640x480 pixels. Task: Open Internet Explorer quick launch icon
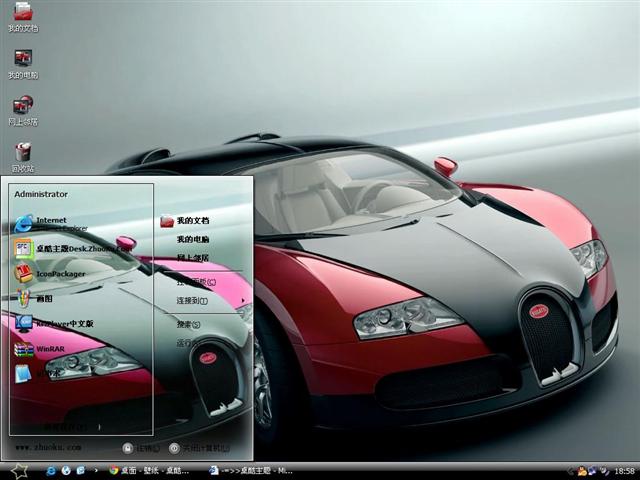pos(51,471)
